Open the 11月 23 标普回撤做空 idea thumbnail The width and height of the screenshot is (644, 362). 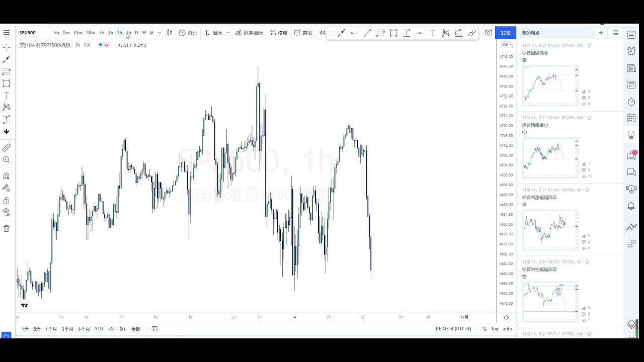550,85
